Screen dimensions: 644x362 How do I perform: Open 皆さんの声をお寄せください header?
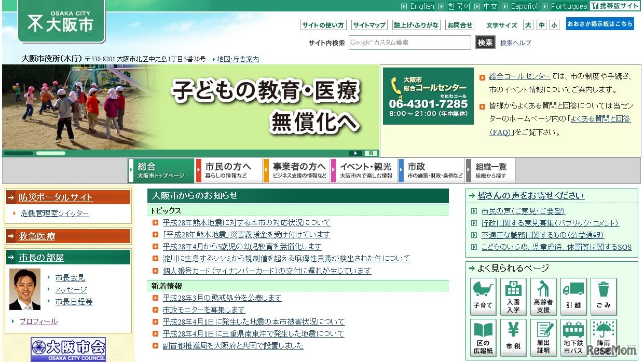[x=531, y=196]
